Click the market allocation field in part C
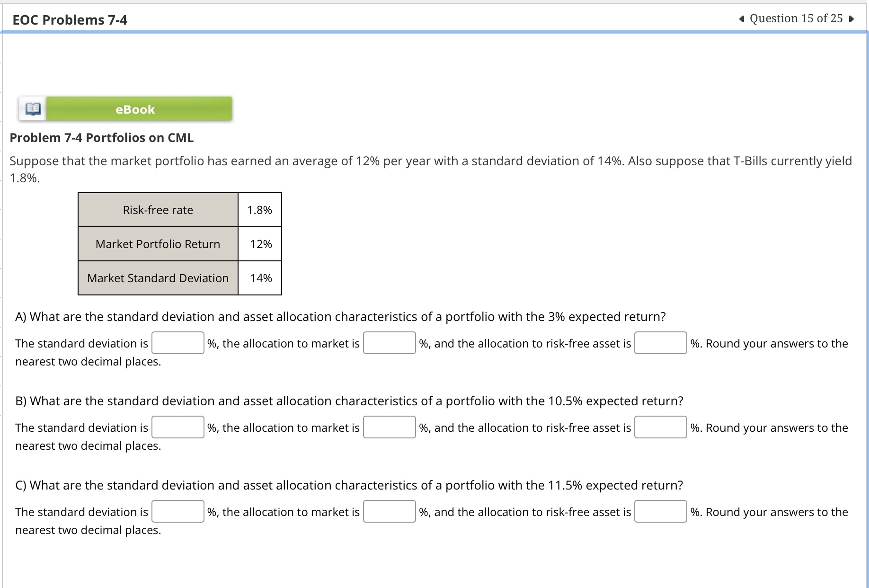The image size is (869, 588). pyautogui.click(x=389, y=511)
